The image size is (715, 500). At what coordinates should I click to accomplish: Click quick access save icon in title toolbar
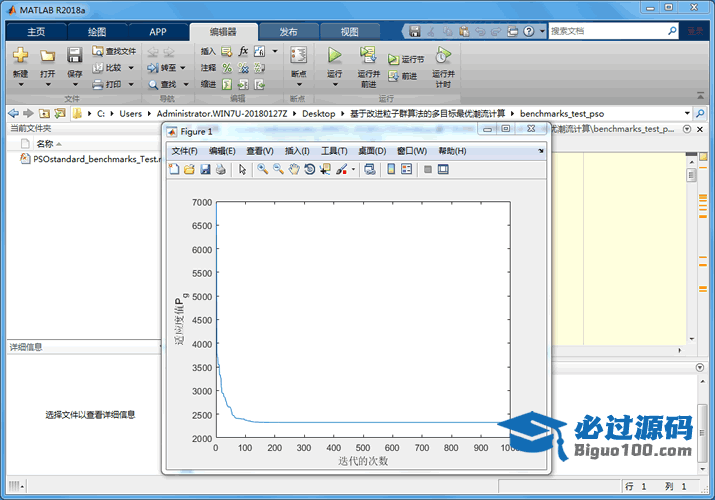point(415,31)
